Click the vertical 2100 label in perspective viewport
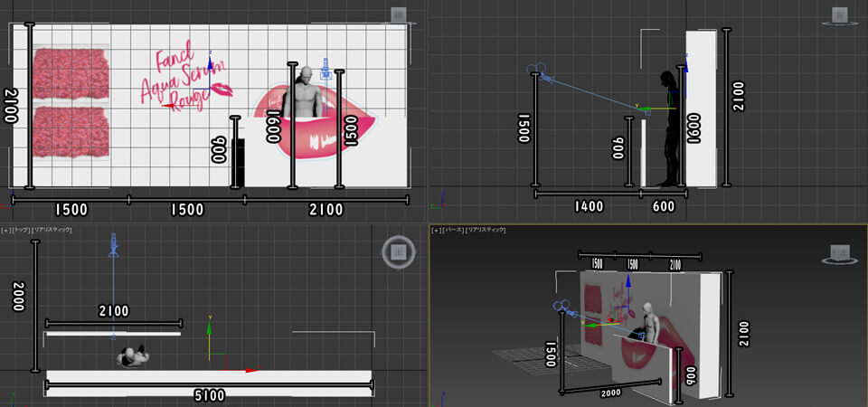Image resolution: width=868 pixels, height=407 pixels. tap(742, 334)
